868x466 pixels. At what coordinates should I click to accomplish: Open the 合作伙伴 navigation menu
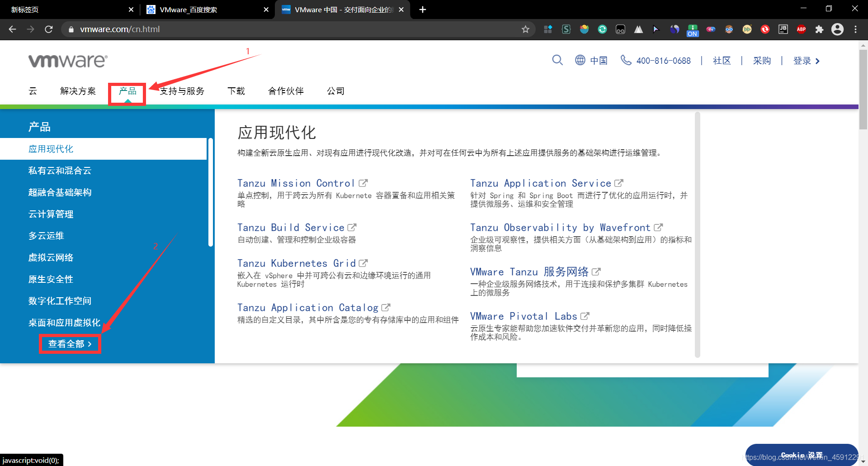point(286,91)
